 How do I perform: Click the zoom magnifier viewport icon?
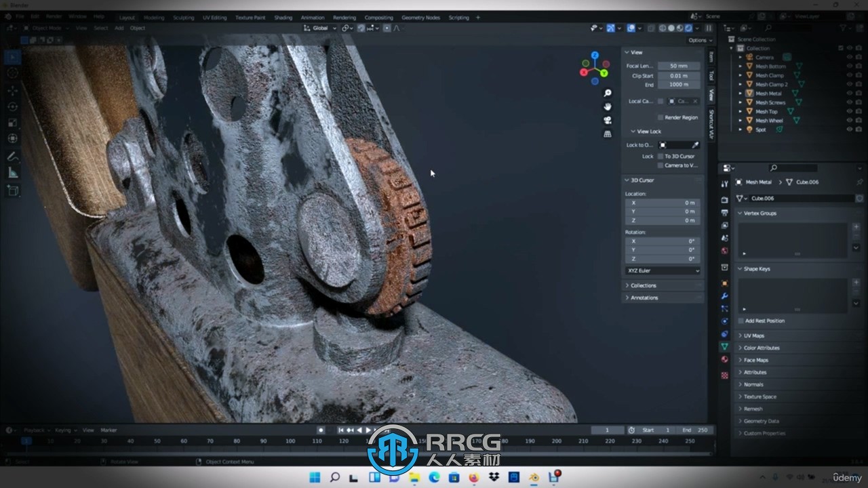[x=608, y=93]
